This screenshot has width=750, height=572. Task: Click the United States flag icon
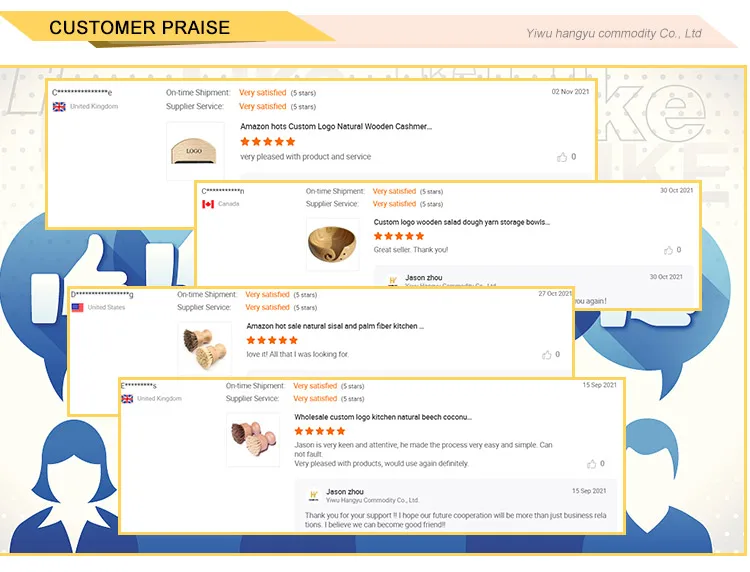[x=77, y=308]
